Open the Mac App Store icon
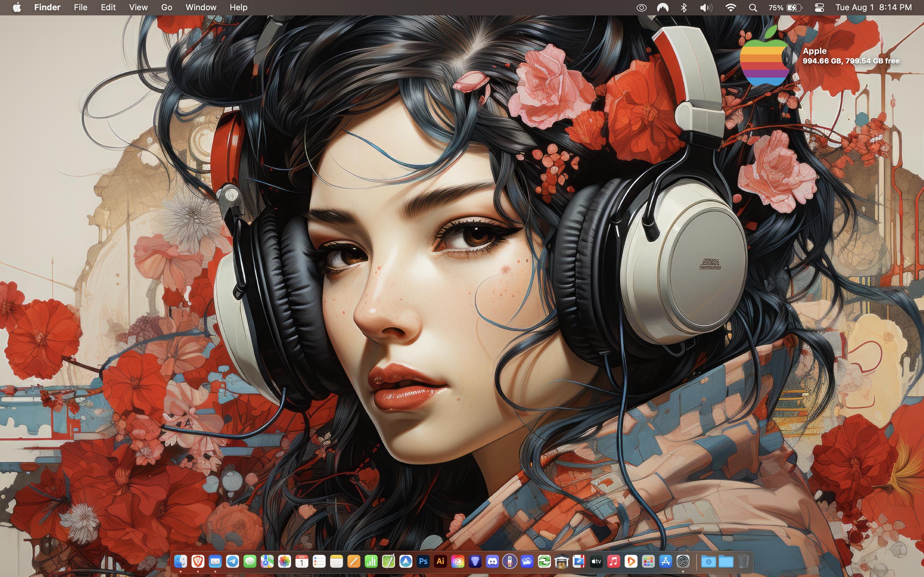Image resolution: width=924 pixels, height=577 pixels. pos(665,561)
